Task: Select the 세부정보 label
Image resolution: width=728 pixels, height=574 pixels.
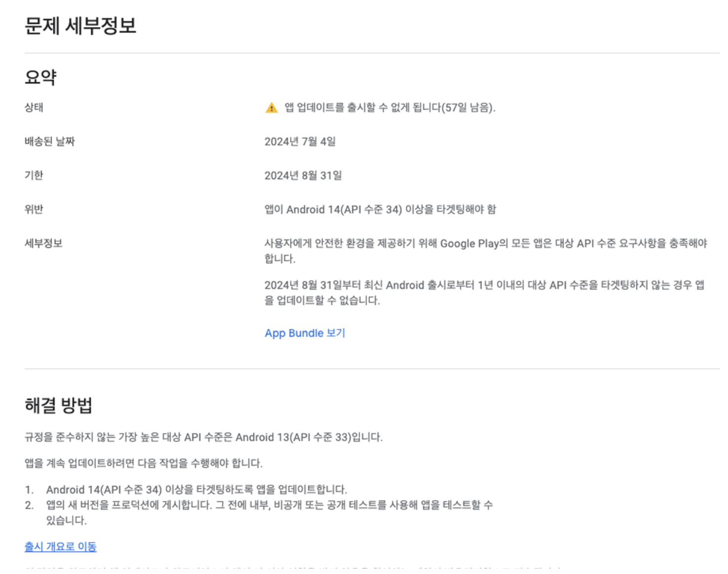Action: pyautogui.click(x=43, y=242)
